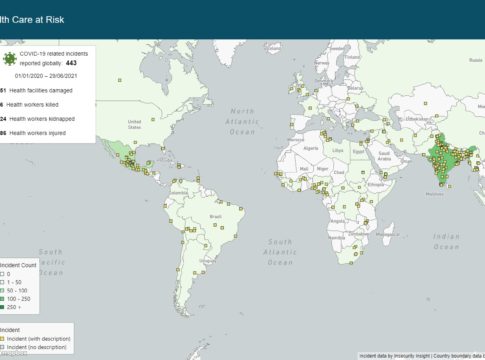Image resolution: width=485 pixels, height=360 pixels.
Task: Click the 100 - 250 legend swatch
Action: (x=2, y=299)
